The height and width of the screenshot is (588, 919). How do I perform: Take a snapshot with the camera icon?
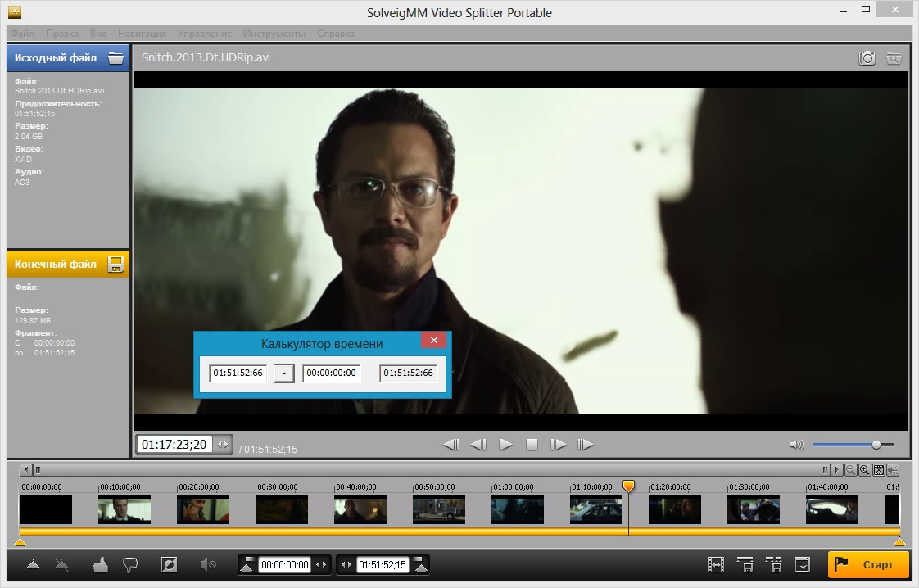[x=867, y=58]
